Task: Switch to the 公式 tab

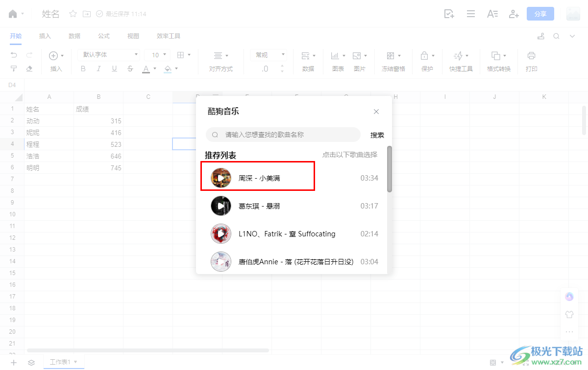Action: [x=104, y=36]
